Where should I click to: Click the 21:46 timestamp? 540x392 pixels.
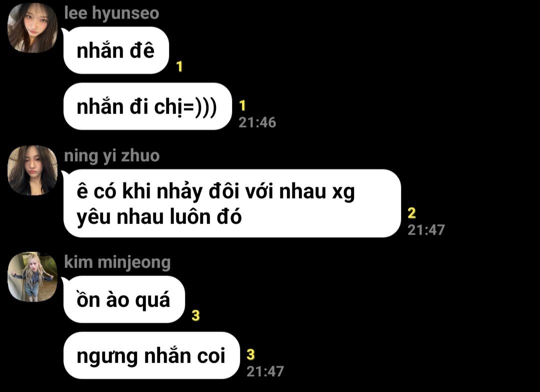click(x=257, y=122)
